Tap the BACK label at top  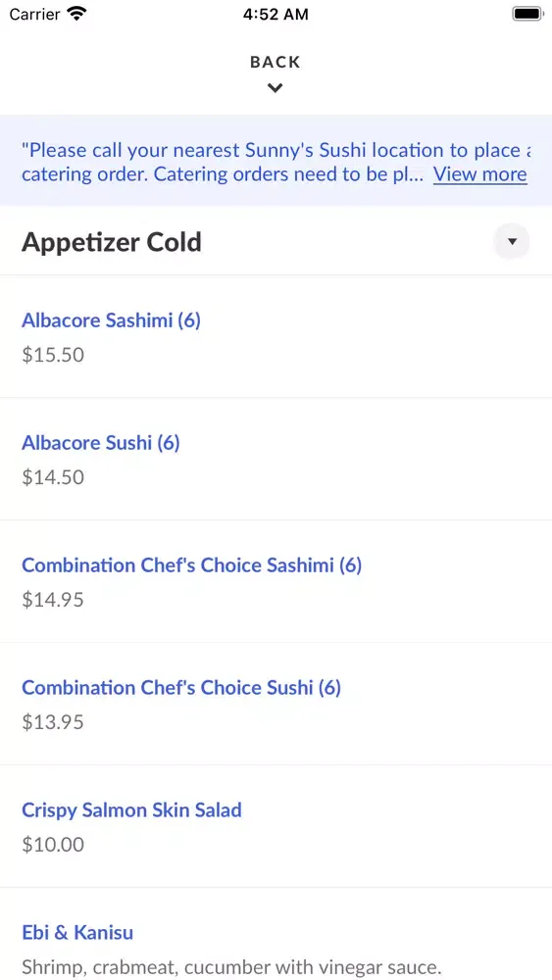(x=276, y=62)
